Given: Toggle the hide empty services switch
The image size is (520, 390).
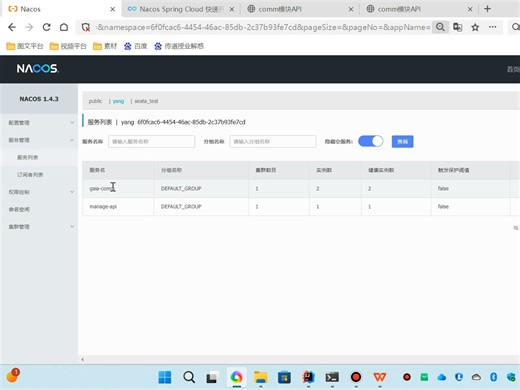Looking at the screenshot, I should coord(371,141).
